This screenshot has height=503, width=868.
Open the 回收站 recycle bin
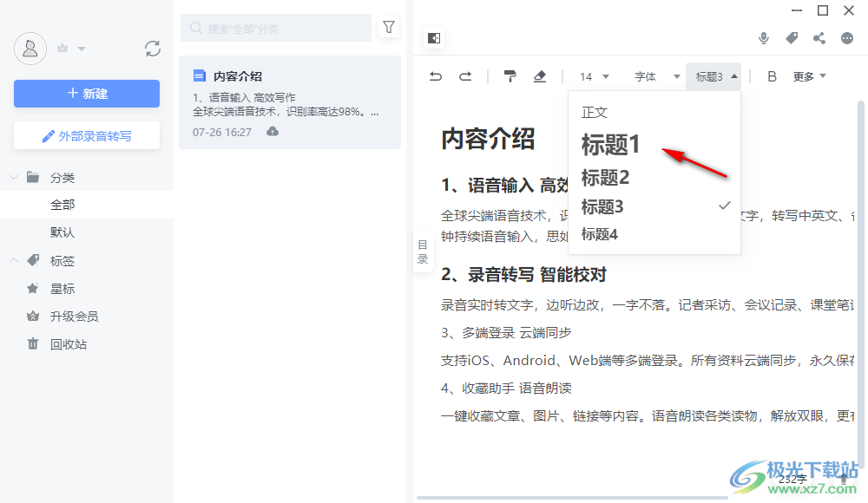pos(68,344)
